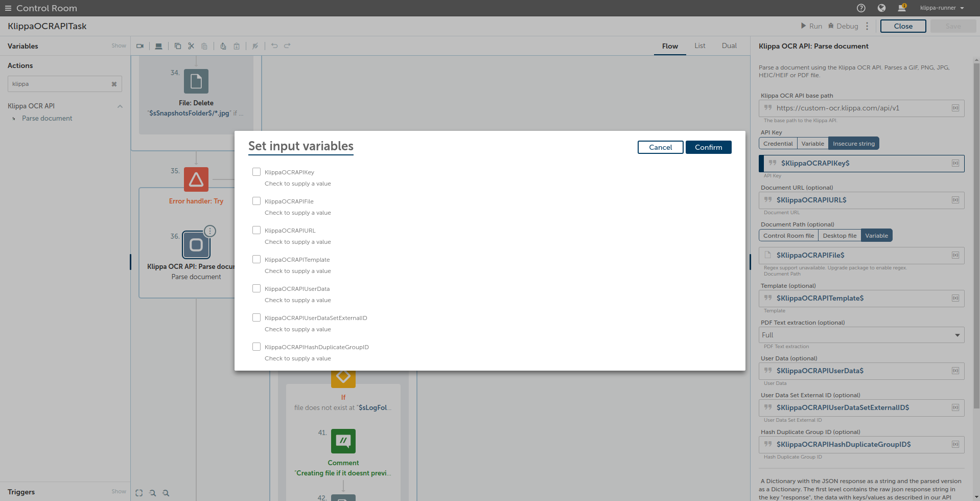This screenshot has height=501, width=980.
Task: Copy the selected action with toolbar icon
Action: [178, 46]
